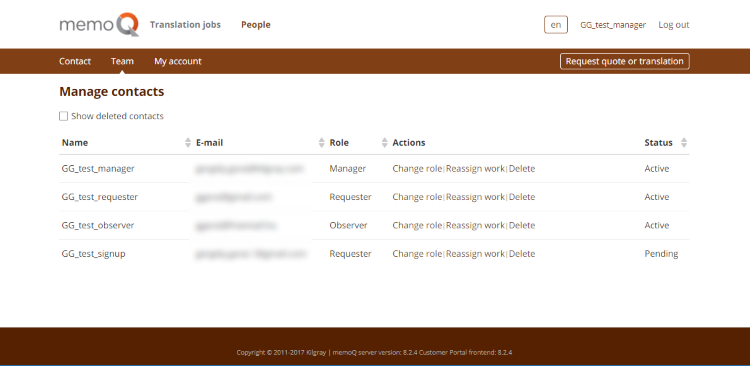
Task: Sort by Role column arrows
Action: (x=385, y=143)
